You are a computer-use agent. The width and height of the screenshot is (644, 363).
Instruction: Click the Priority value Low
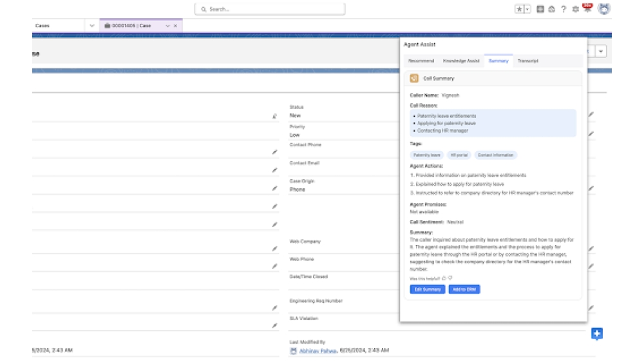(x=294, y=135)
